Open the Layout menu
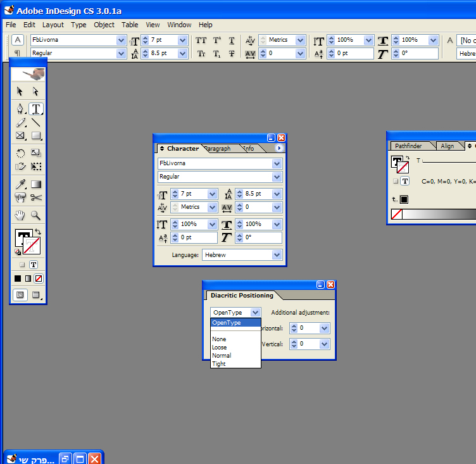 [53, 25]
